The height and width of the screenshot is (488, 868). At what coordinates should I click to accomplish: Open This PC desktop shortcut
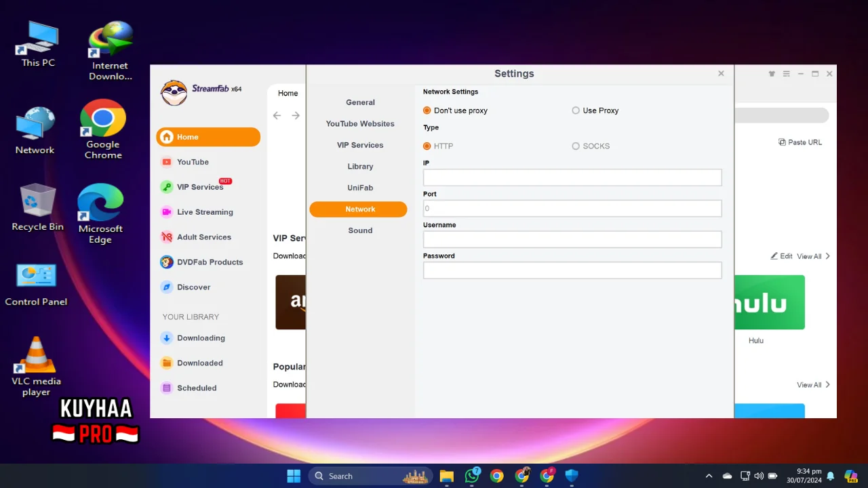click(x=38, y=44)
